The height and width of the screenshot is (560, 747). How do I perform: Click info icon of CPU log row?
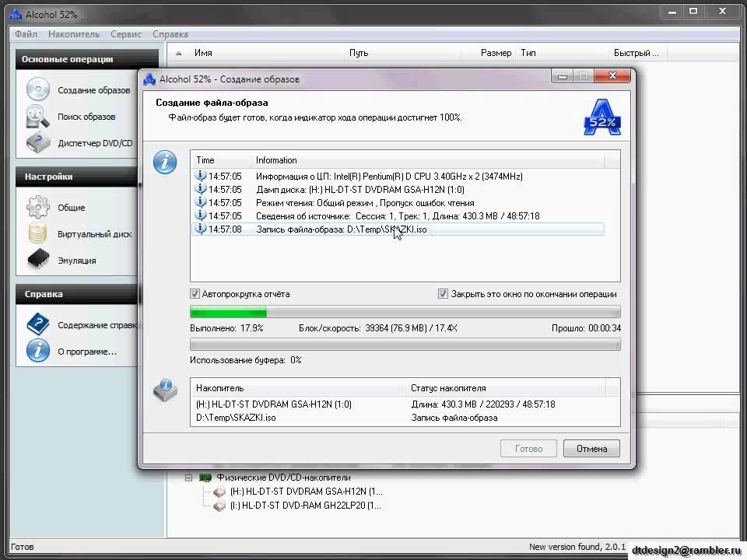pos(201,176)
